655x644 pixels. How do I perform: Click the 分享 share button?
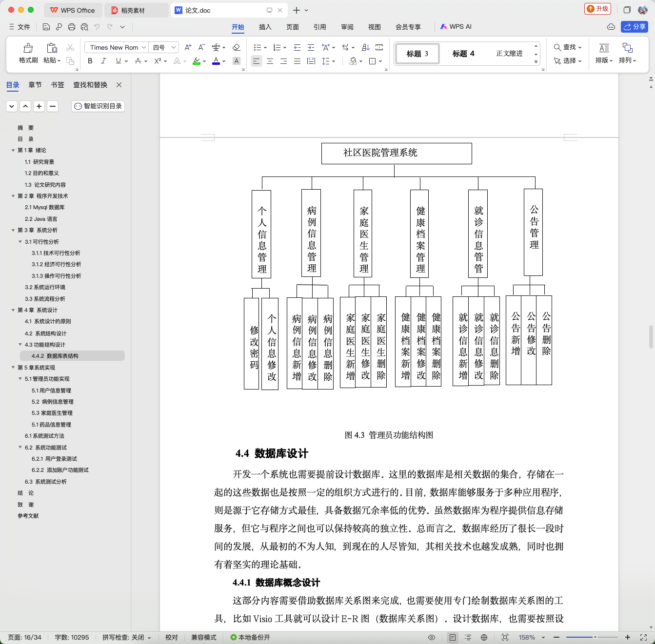[634, 27]
